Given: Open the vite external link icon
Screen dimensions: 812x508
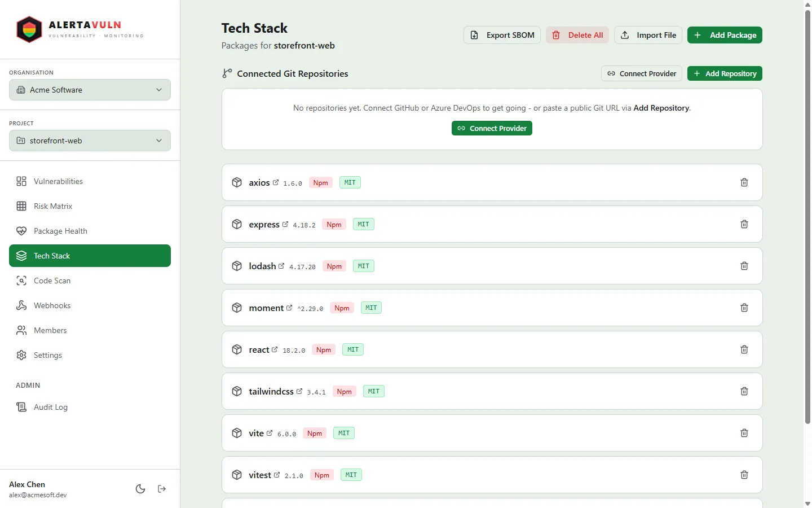Looking at the screenshot, I should [270, 433].
